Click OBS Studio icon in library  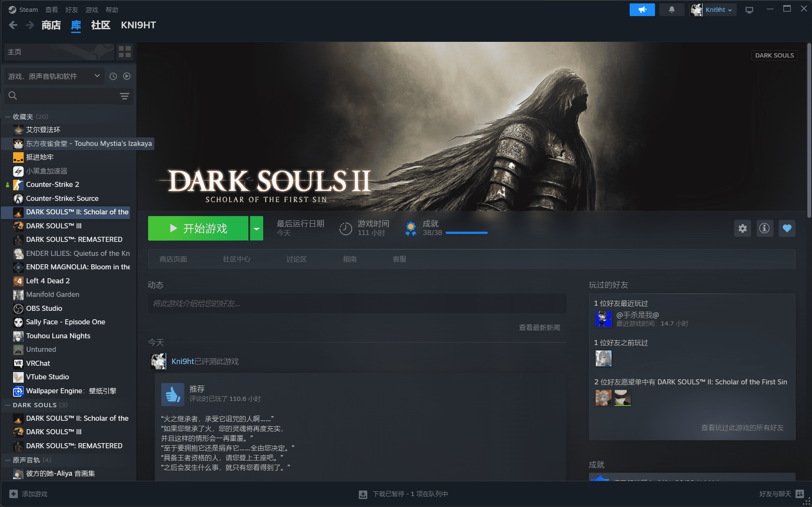18,309
